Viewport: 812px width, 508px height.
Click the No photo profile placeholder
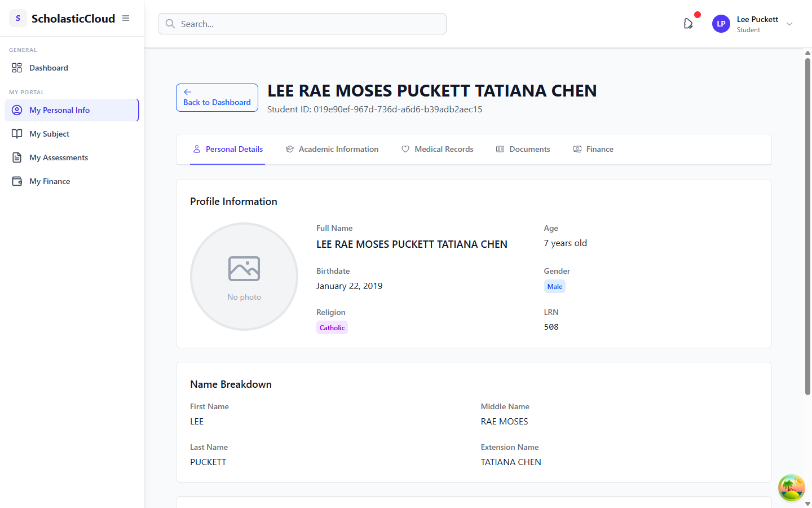(244, 277)
